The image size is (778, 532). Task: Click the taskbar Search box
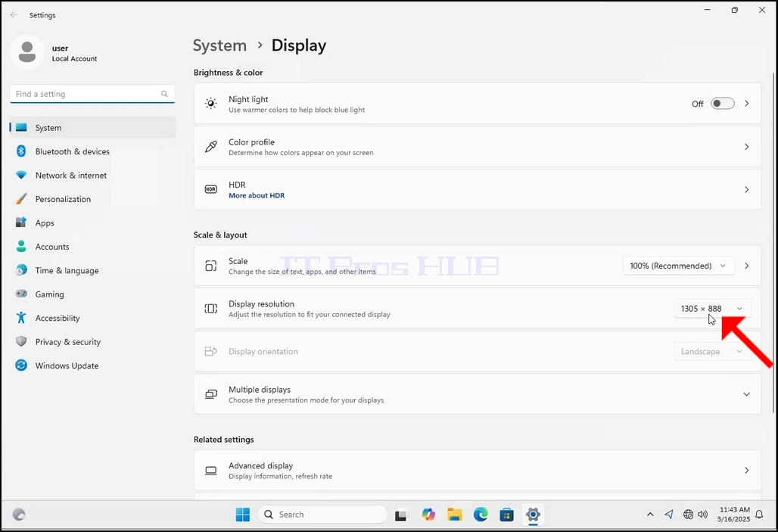pos(322,515)
